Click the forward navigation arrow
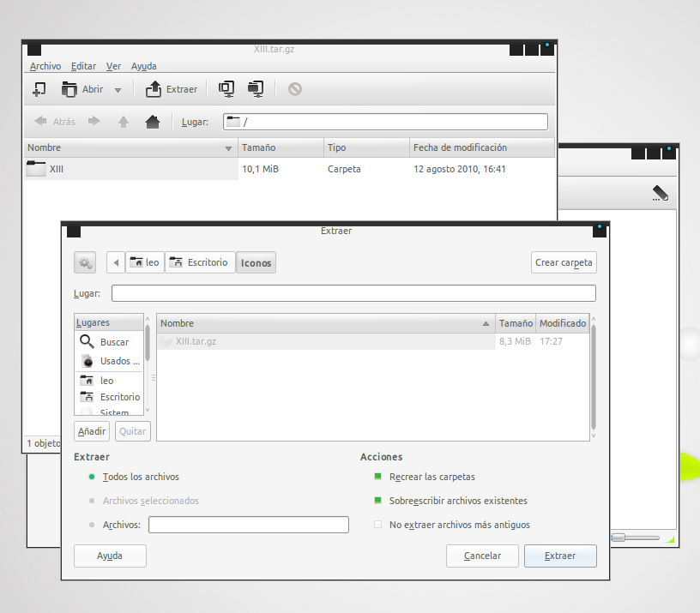 pyautogui.click(x=94, y=122)
